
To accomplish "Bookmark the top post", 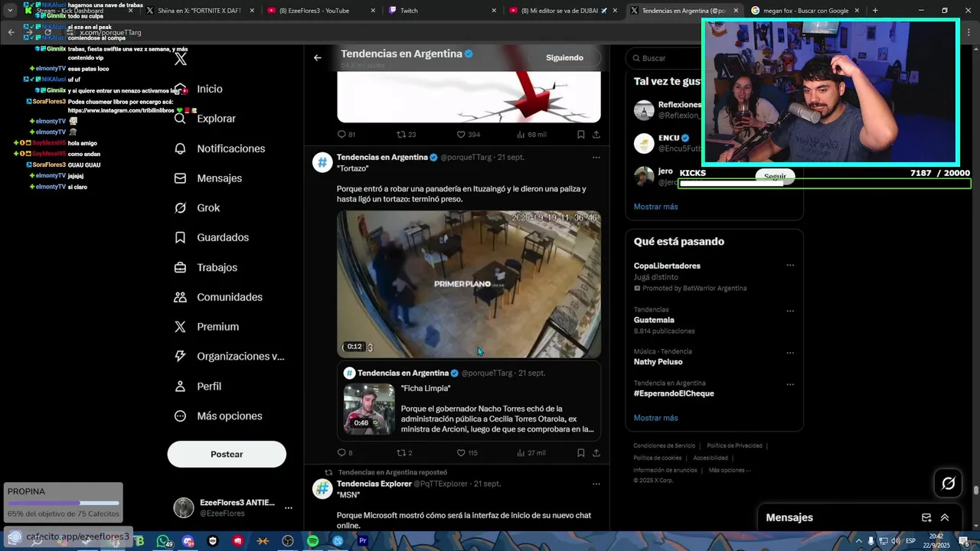I will pos(580,135).
